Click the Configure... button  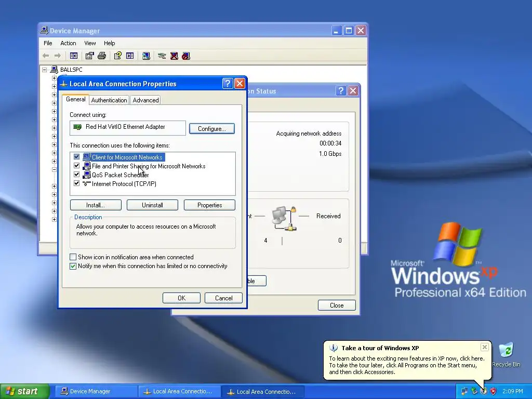point(212,129)
